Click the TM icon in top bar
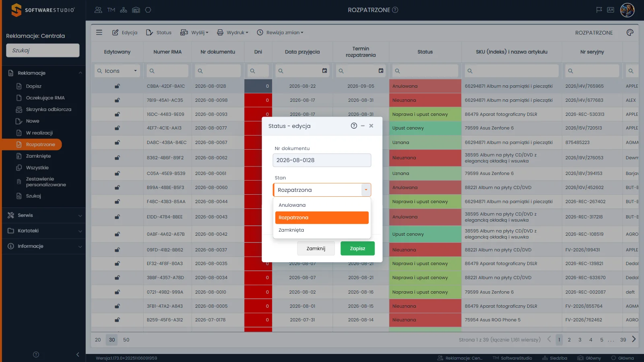This screenshot has height=362, width=644. pyautogui.click(x=111, y=10)
